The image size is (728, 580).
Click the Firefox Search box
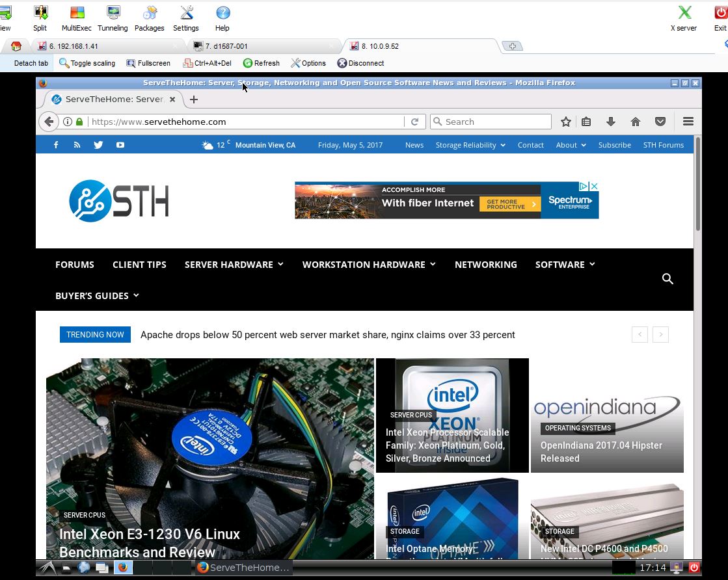(x=491, y=122)
